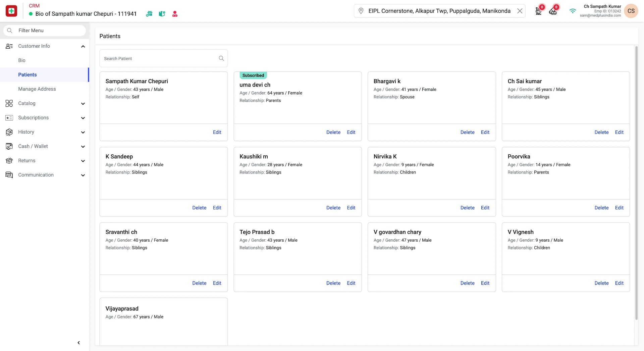644x351 pixels.
Task: Click the search magnifier in Search Patient
Action: click(x=221, y=58)
